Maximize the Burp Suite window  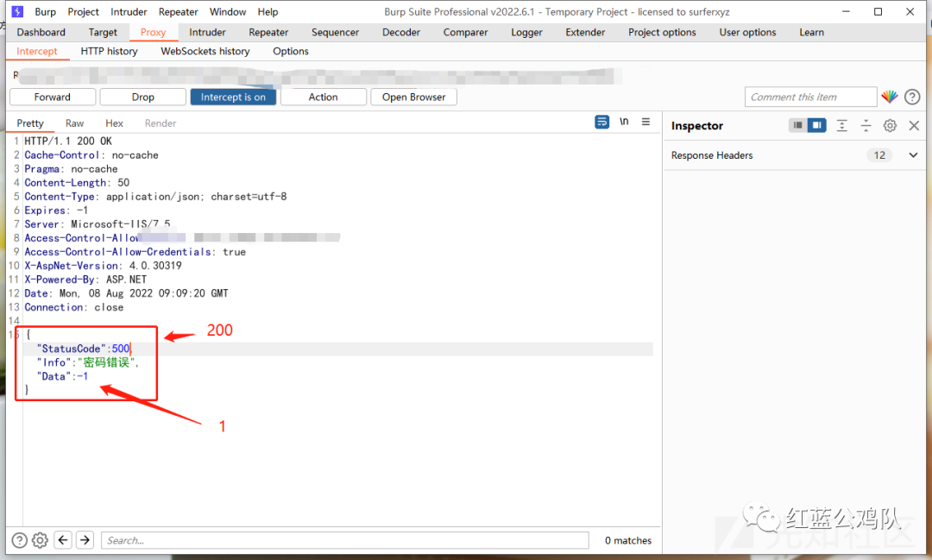[x=878, y=11]
